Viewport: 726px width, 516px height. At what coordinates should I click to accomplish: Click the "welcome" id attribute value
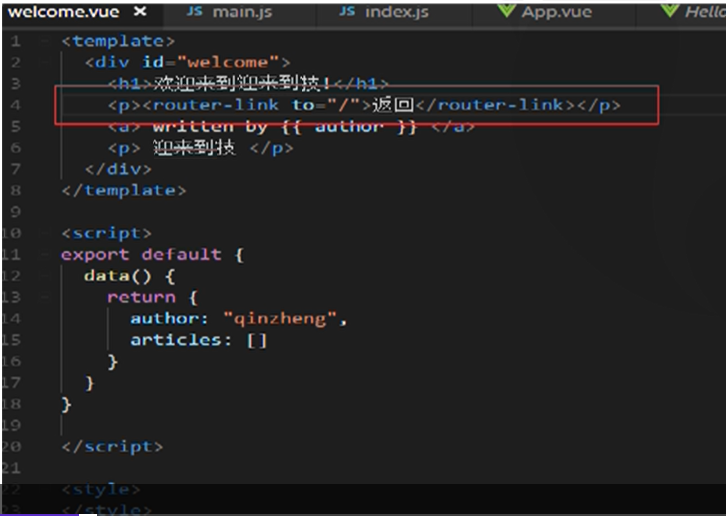pyautogui.click(x=227, y=63)
